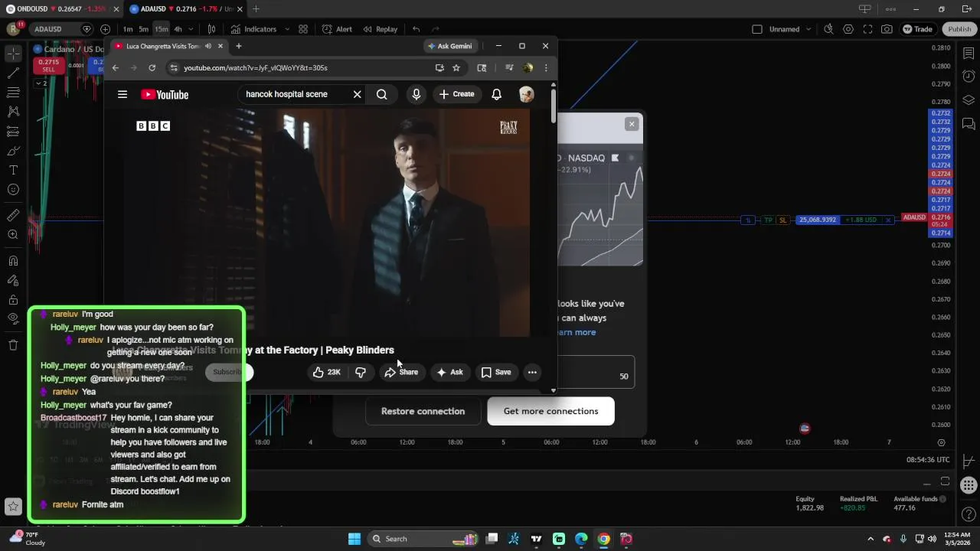
Task: Toggle the layout checkbox square beside Unnamed
Action: pos(757,29)
